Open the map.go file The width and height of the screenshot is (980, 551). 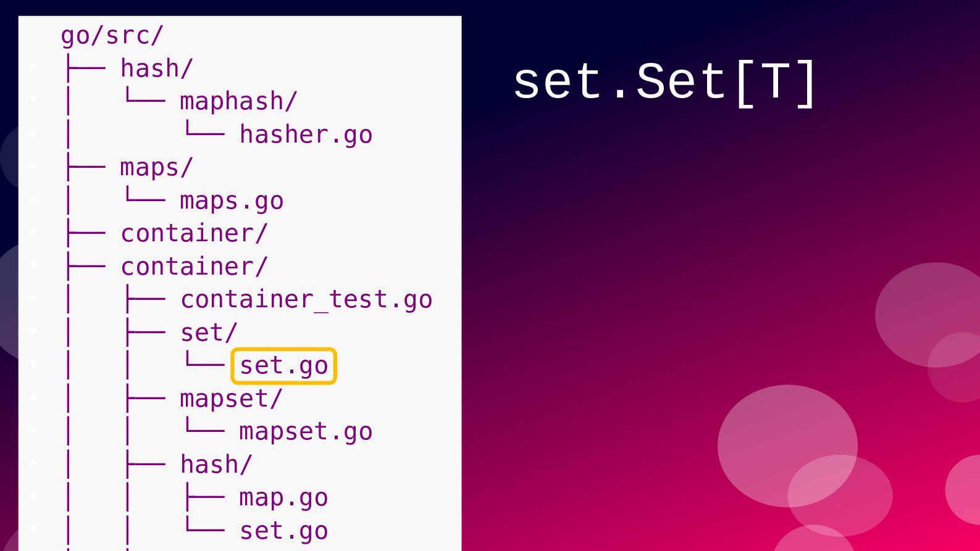[283, 497]
